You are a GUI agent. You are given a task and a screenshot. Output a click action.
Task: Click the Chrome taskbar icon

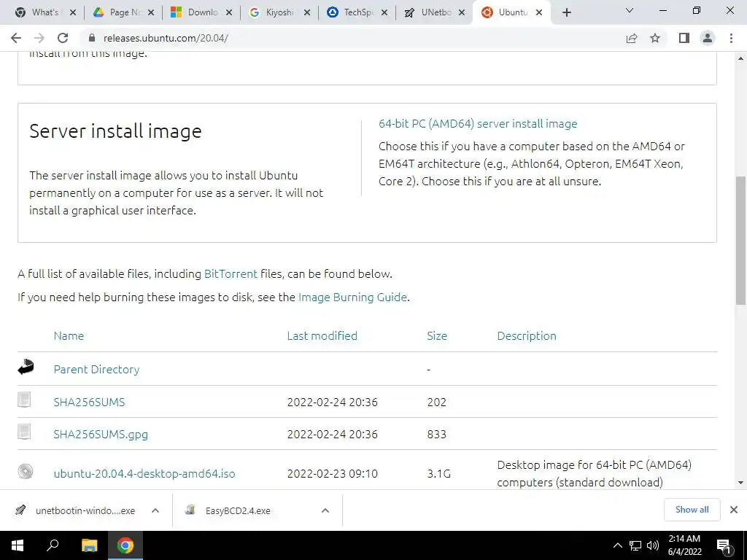point(125,545)
